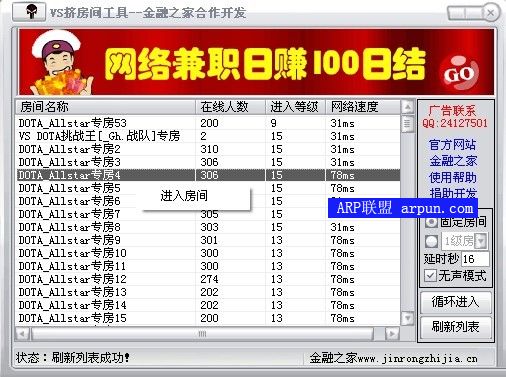Screen dimensions: 506x377
Task: Select row DOTA_Allstar专房5
Action: pos(208,188)
